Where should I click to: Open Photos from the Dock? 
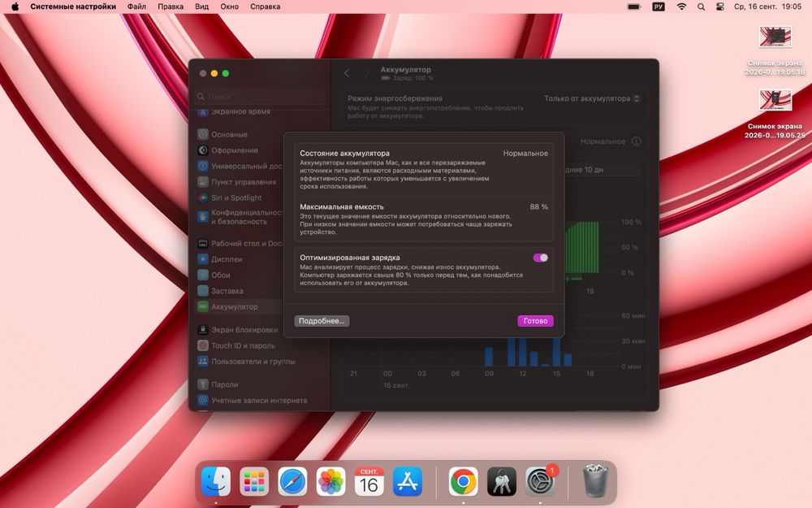point(330,481)
